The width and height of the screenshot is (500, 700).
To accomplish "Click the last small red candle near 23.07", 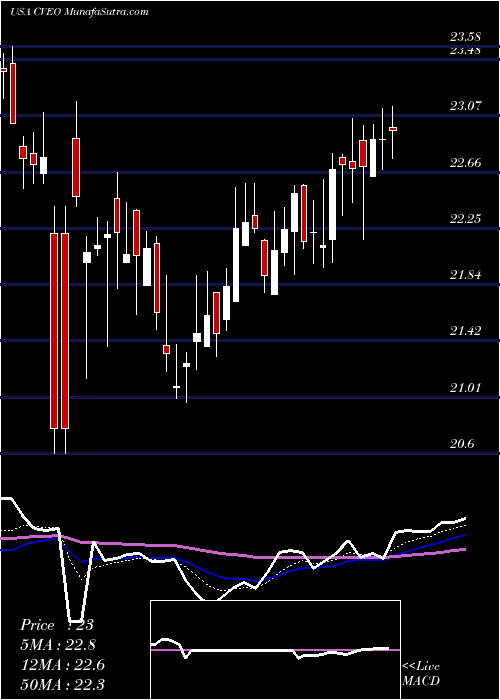I will pos(393,129).
